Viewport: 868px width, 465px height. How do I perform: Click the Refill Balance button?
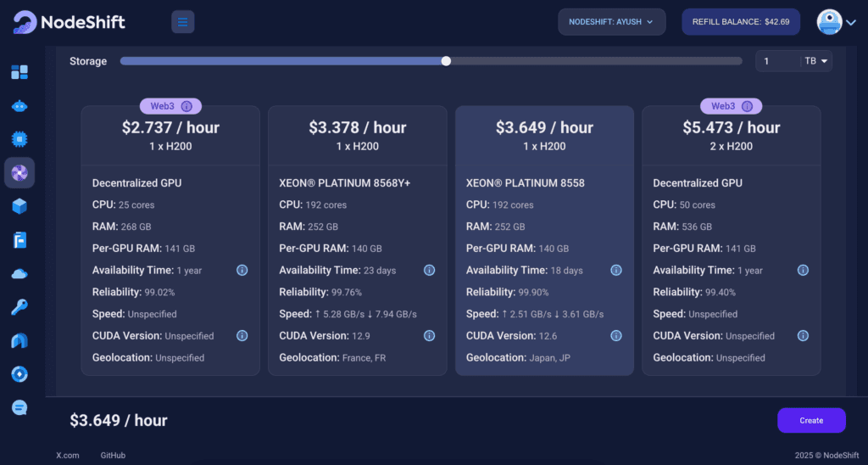click(x=740, y=22)
